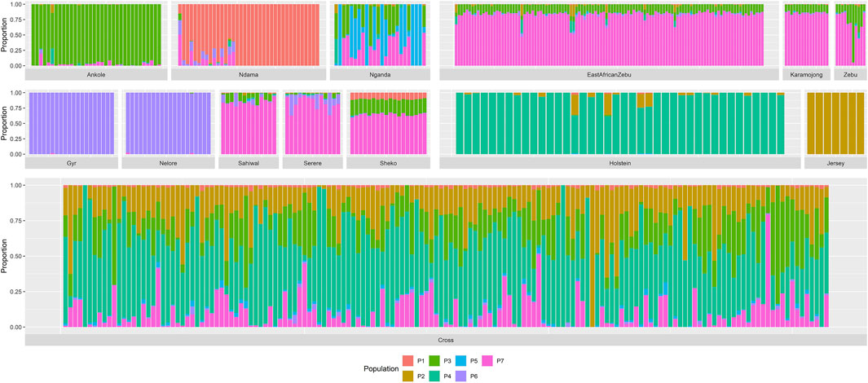Click the Population legend title

(x=380, y=368)
